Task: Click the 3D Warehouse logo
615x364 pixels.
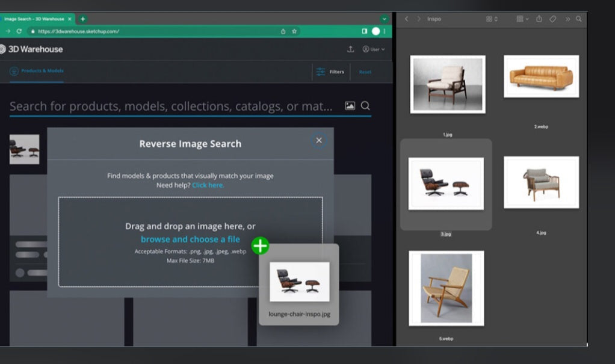Action: (x=31, y=49)
